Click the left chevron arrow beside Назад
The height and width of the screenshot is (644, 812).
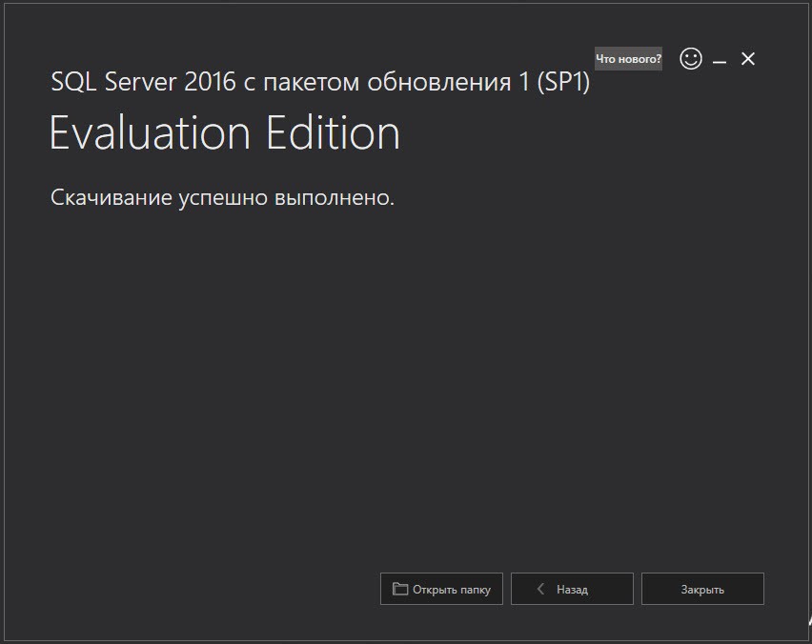tap(541, 589)
